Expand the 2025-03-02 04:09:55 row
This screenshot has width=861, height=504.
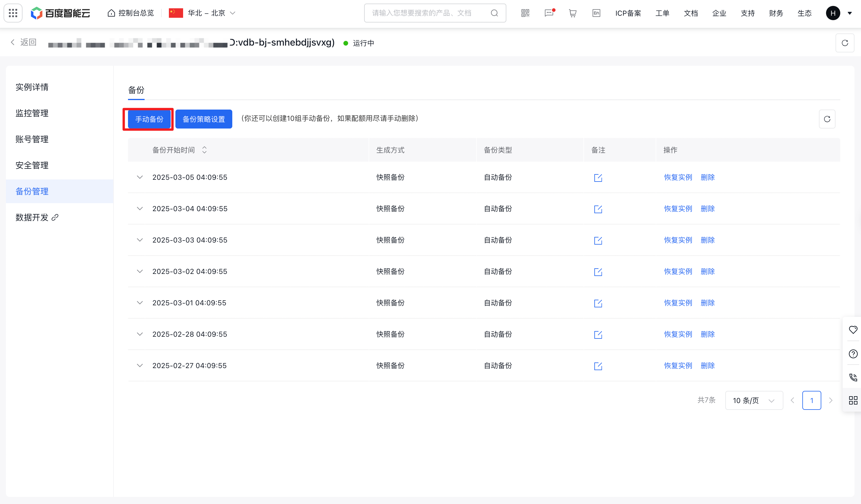(140, 272)
